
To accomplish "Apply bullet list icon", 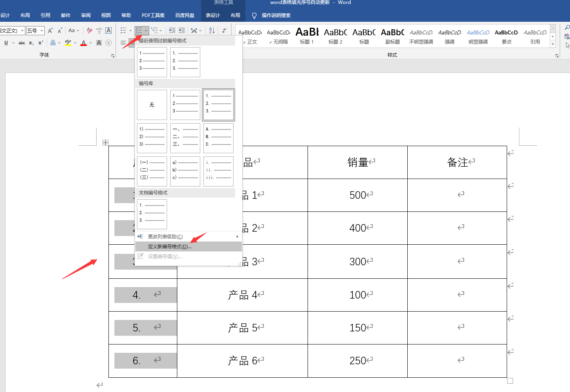I will tap(123, 30).
